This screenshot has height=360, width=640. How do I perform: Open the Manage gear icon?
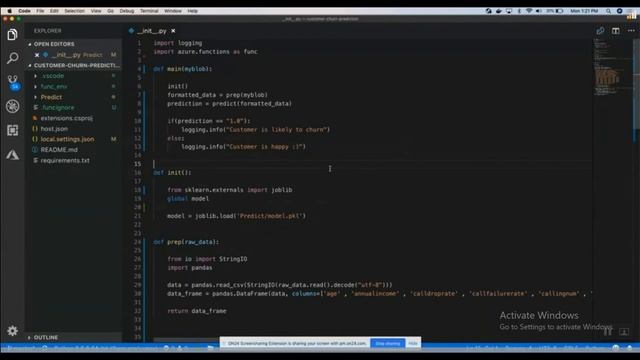pyautogui.click(x=13, y=331)
